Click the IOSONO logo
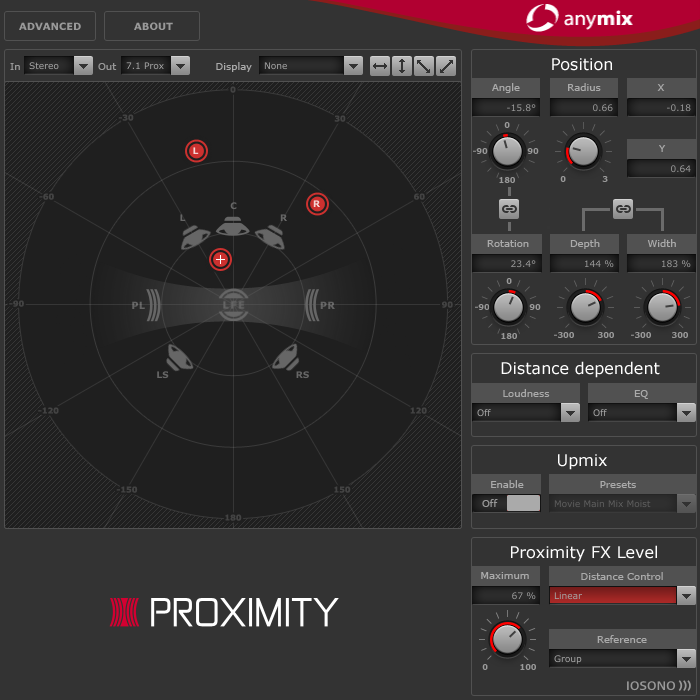This screenshot has height=700, width=700. (658, 686)
